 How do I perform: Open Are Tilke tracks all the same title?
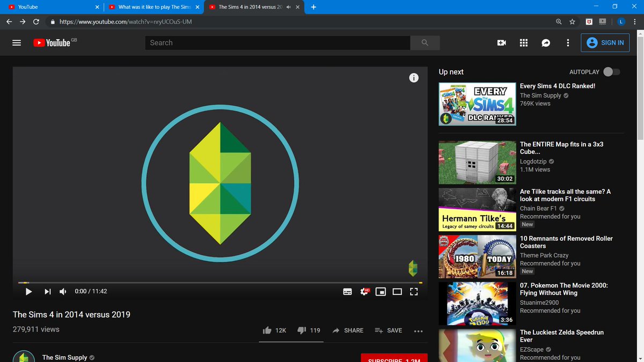565,195
